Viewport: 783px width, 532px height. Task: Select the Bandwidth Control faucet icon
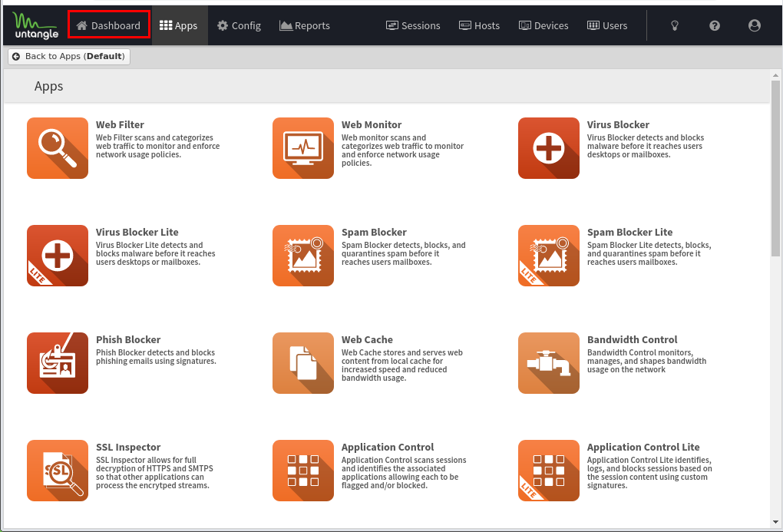click(549, 362)
